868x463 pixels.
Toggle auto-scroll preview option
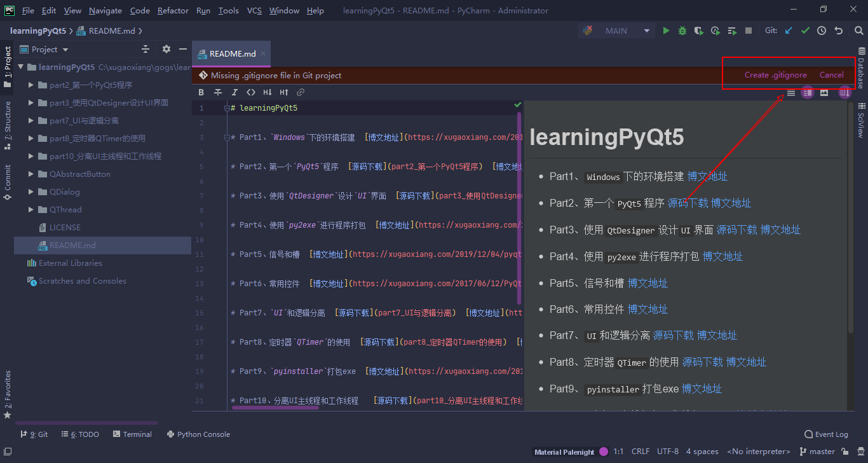coord(844,93)
